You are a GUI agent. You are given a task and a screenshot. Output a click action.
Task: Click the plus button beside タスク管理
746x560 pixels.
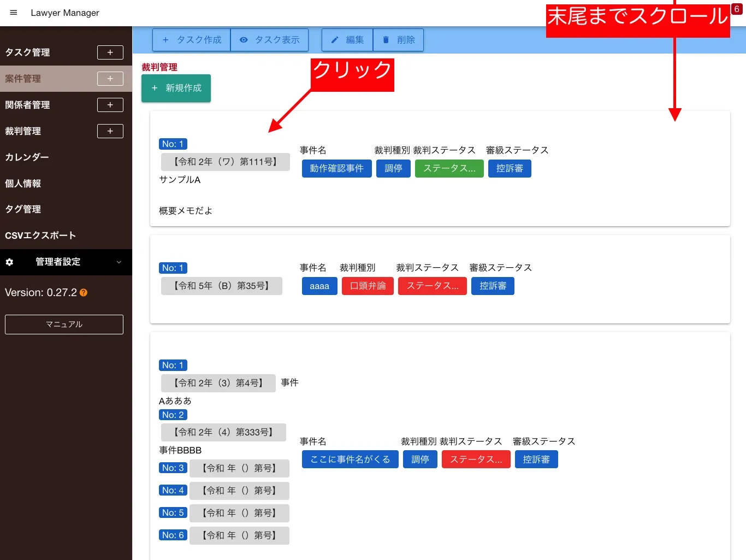click(110, 52)
